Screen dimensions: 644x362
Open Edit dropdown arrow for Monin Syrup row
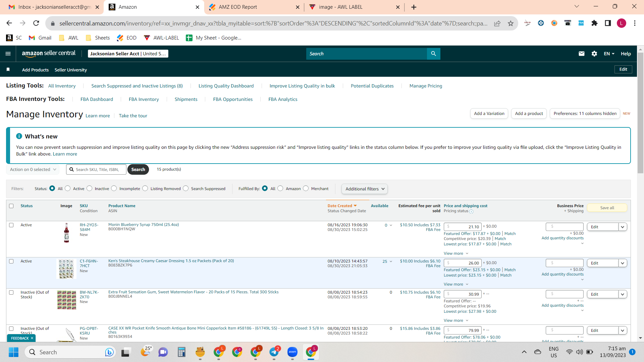(x=623, y=227)
